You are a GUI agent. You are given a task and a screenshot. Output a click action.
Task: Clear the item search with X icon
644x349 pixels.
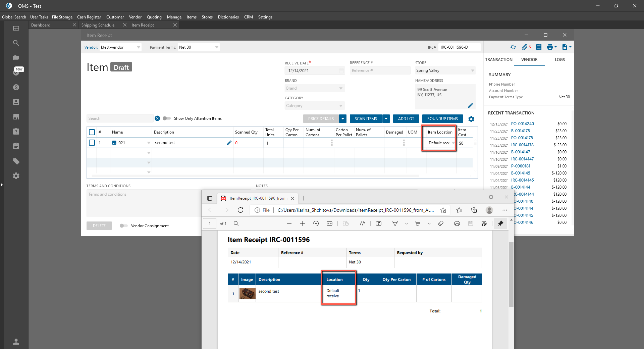point(157,118)
